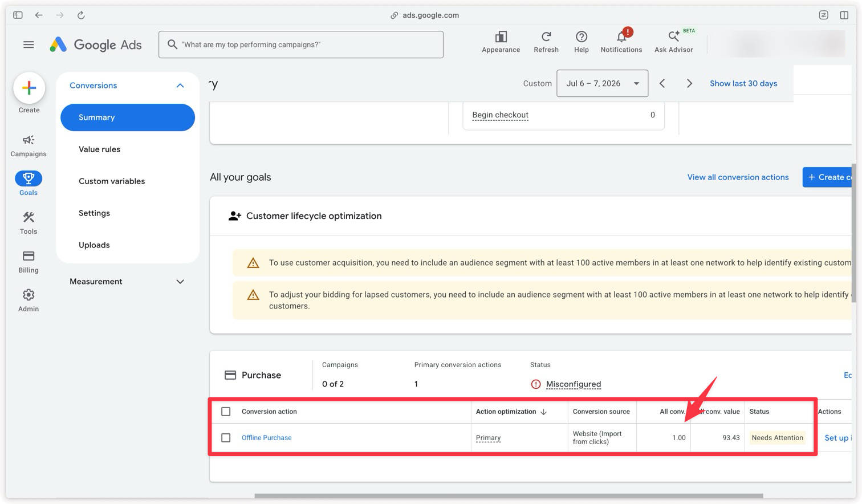Open the Jul 6 – 7, 2026 date dropdown
Image resolution: width=862 pixels, height=504 pixels.
click(602, 83)
